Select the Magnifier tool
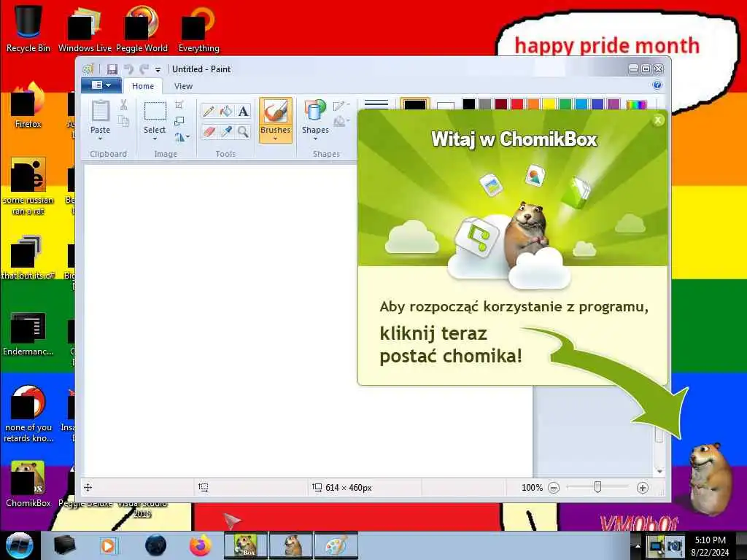The image size is (747, 560). tap(244, 131)
